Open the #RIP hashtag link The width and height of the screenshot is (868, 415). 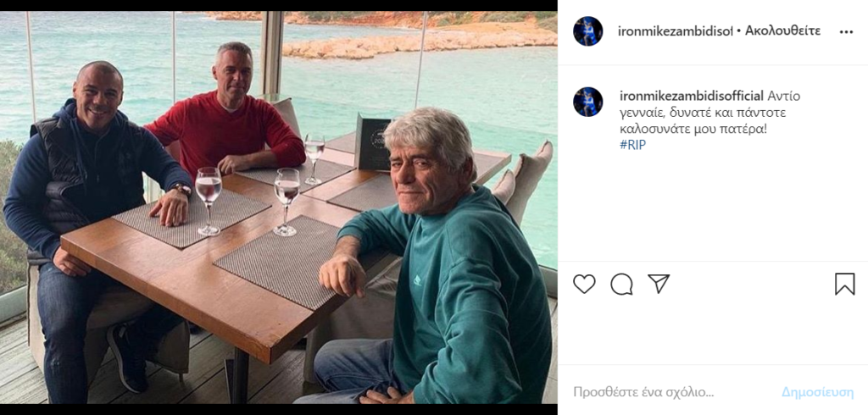(x=632, y=144)
